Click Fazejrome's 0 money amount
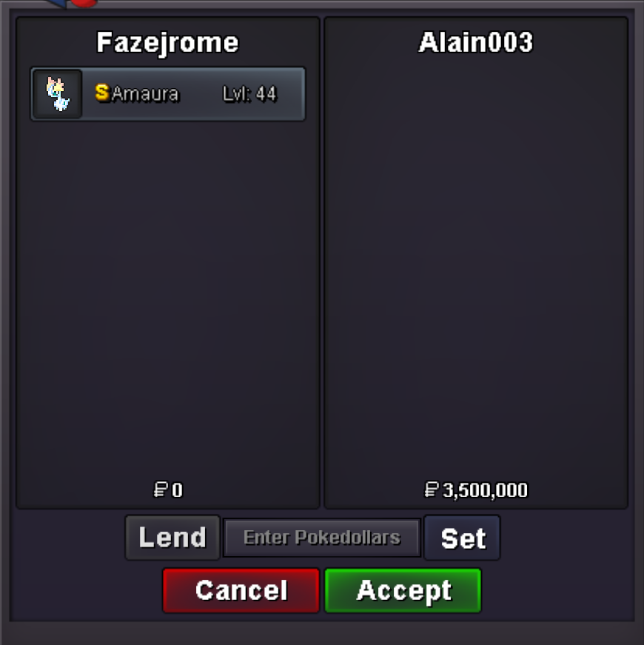Viewport: 644px width, 645px height. click(177, 490)
